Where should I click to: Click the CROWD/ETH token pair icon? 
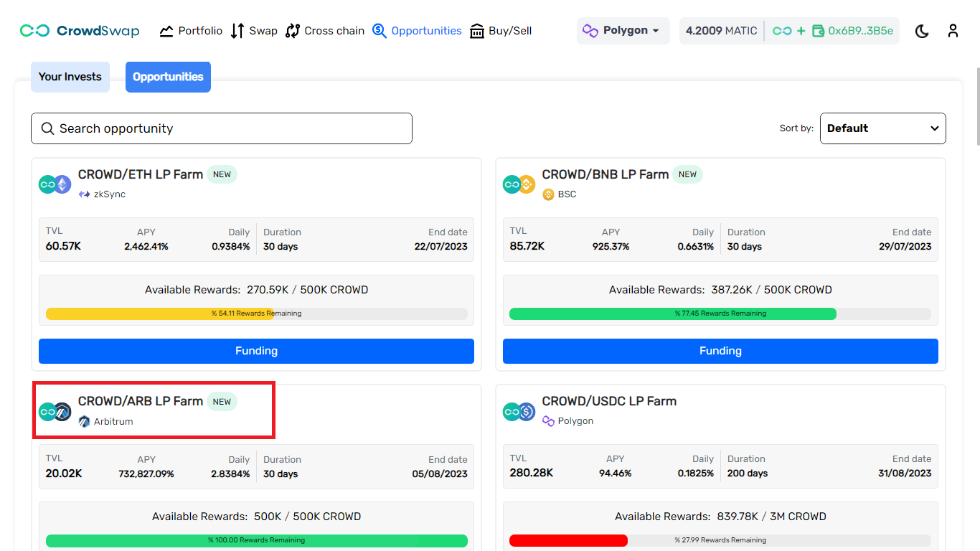55,184
